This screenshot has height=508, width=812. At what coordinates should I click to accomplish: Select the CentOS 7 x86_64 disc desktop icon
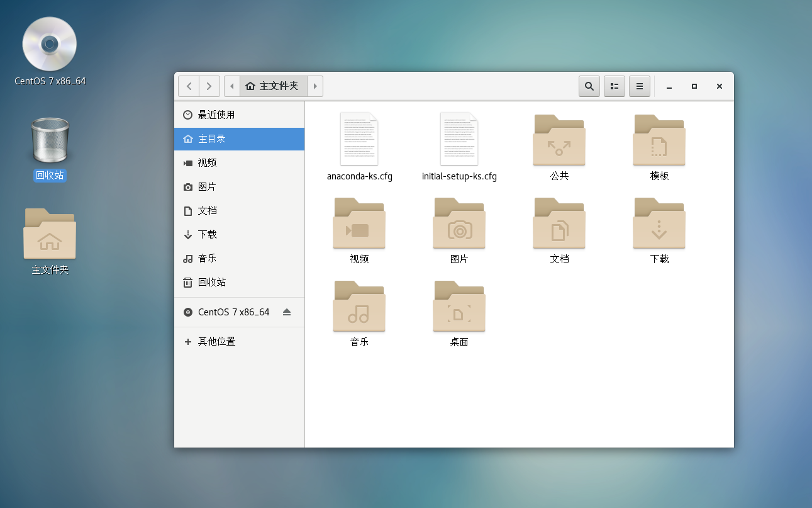(x=50, y=43)
